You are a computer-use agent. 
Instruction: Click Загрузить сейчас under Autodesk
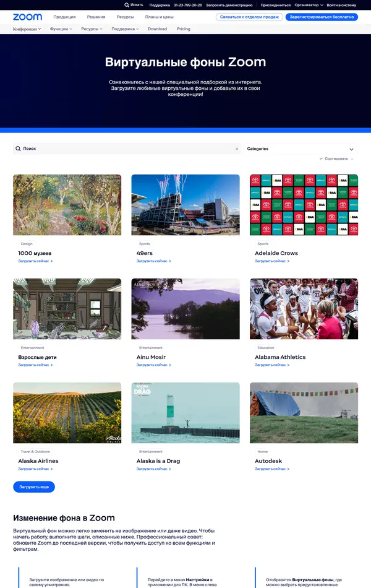tap(272, 469)
